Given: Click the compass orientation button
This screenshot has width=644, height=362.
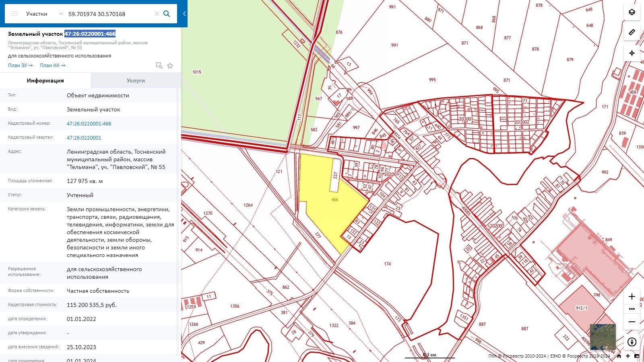Looking at the screenshot, I should [632, 342].
